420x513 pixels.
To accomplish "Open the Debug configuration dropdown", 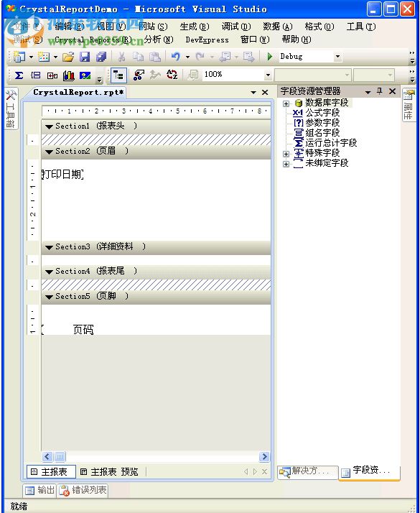I will (337, 57).
